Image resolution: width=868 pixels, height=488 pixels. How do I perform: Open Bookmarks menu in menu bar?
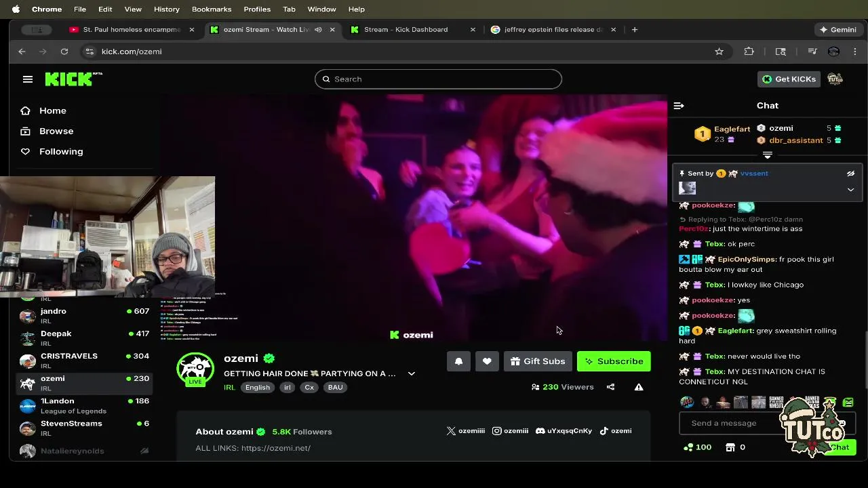[x=212, y=9]
